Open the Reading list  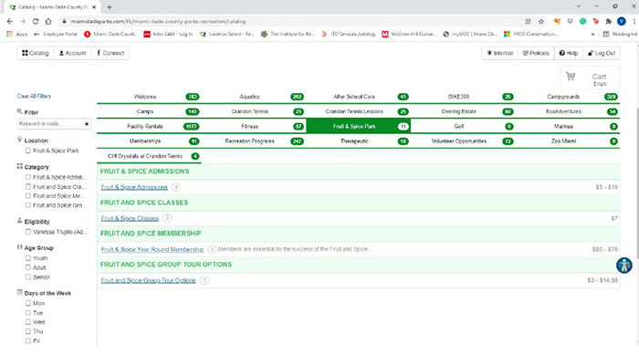click(x=620, y=34)
